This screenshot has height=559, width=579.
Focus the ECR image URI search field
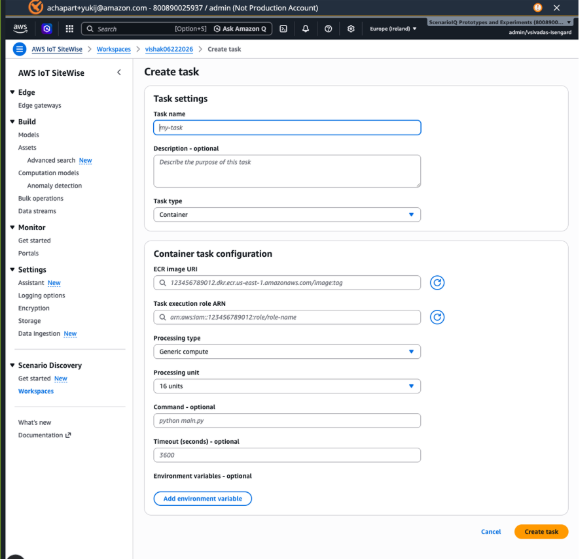[287, 283]
